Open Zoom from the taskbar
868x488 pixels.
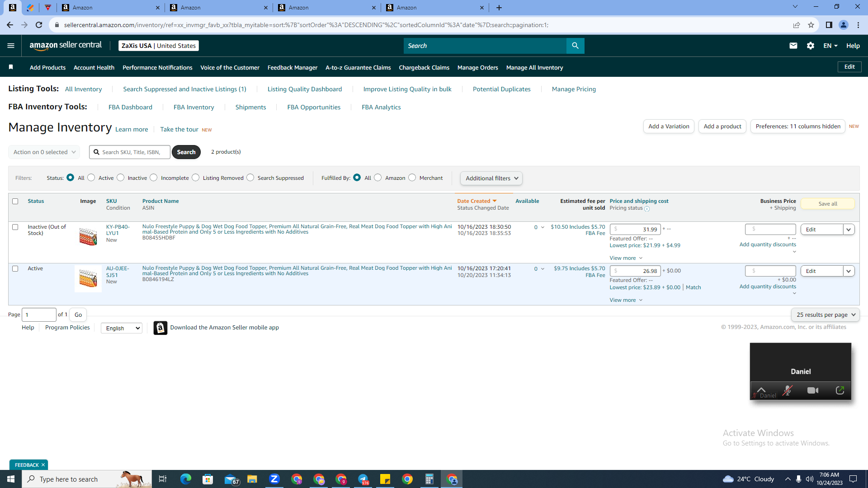[x=274, y=479]
